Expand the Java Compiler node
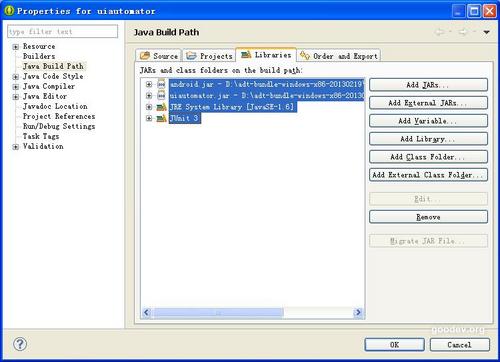 15,87
